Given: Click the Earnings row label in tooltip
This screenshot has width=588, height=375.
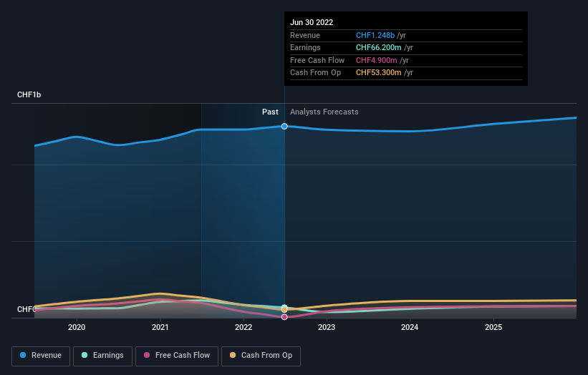Looking at the screenshot, I should point(305,47).
